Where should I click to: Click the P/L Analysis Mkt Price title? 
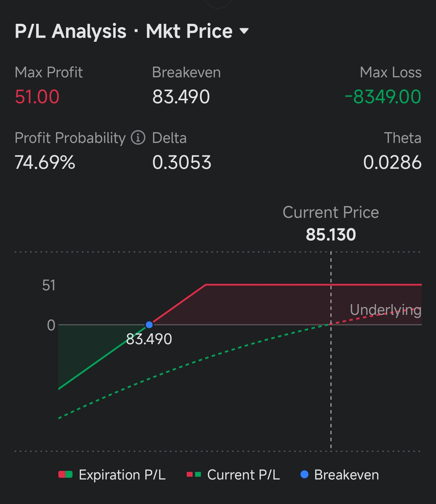tap(123, 31)
